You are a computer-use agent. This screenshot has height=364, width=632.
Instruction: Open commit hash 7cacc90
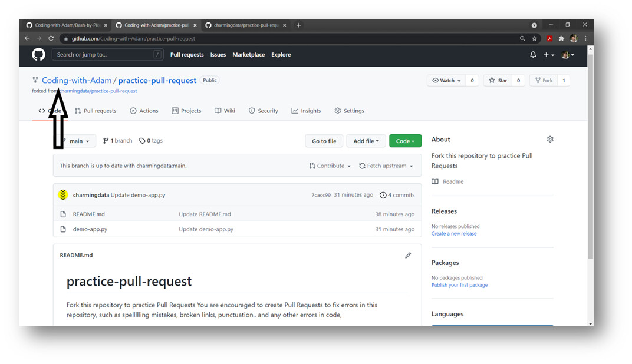pyautogui.click(x=321, y=195)
